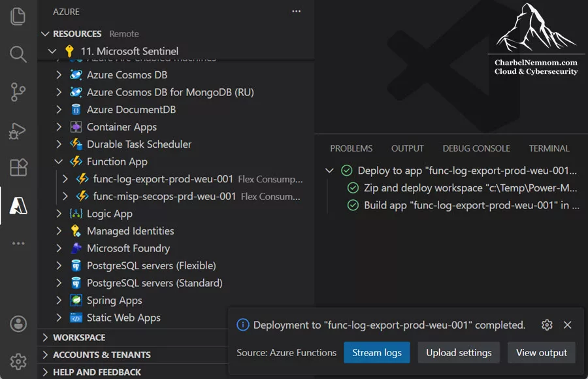Open the Search view in activity bar

point(18,54)
